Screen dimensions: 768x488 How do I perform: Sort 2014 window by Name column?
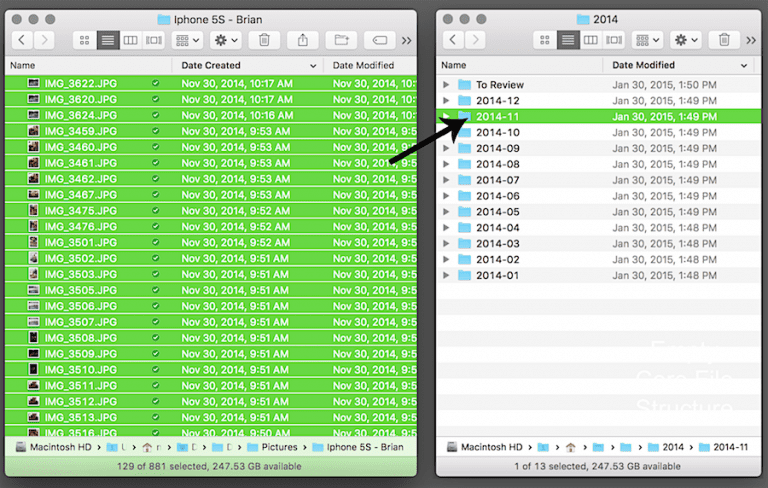point(519,65)
